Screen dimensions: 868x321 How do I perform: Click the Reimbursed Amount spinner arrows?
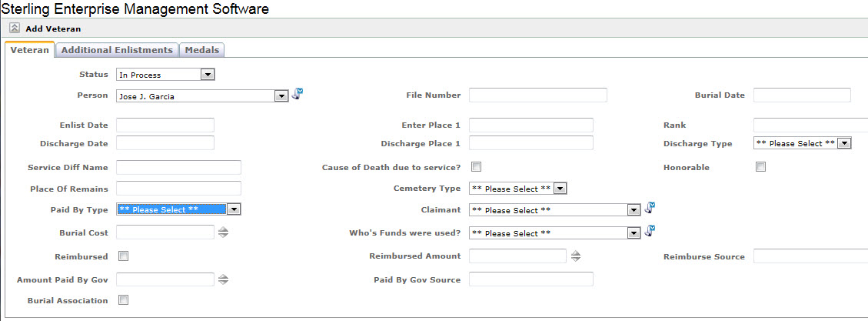(x=576, y=256)
